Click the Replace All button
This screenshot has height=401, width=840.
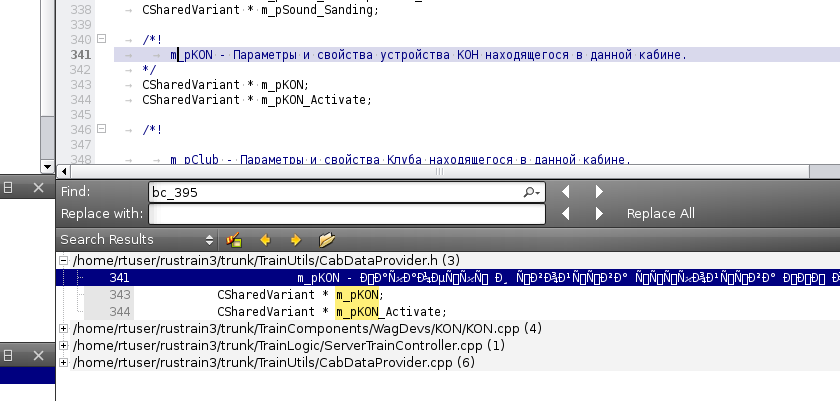pyautogui.click(x=660, y=213)
